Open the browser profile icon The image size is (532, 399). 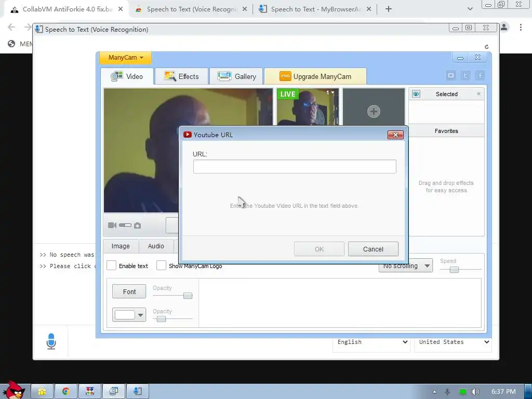click(x=504, y=27)
